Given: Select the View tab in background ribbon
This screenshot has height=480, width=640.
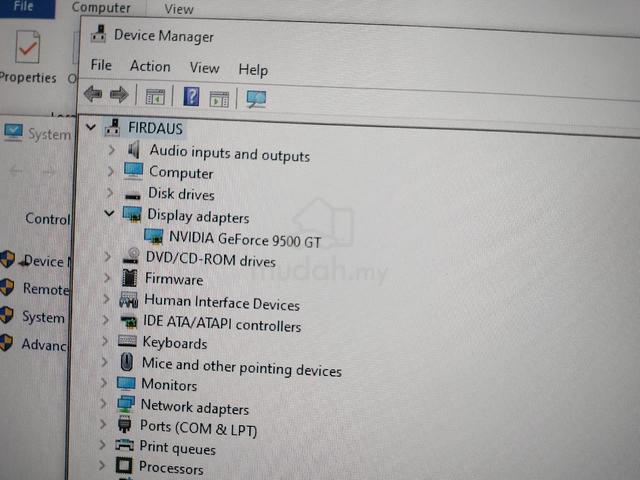Looking at the screenshot, I should click(x=179, y=9).
